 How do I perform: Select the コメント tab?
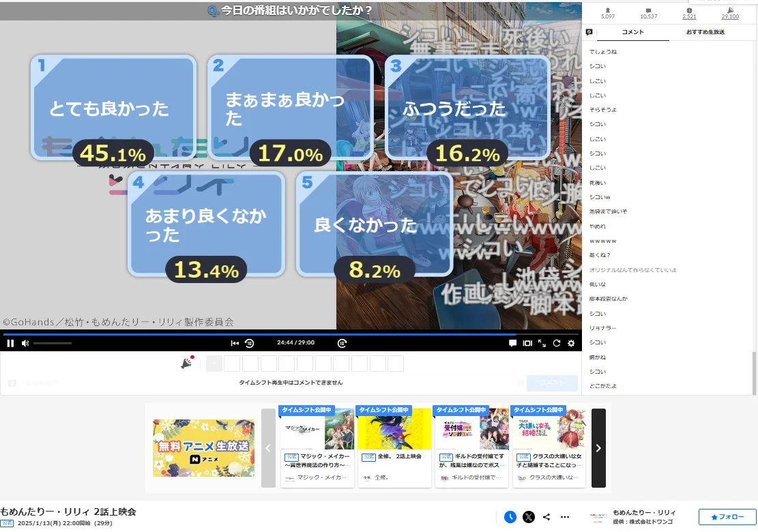pyautogui.click(x=632, y=32)
